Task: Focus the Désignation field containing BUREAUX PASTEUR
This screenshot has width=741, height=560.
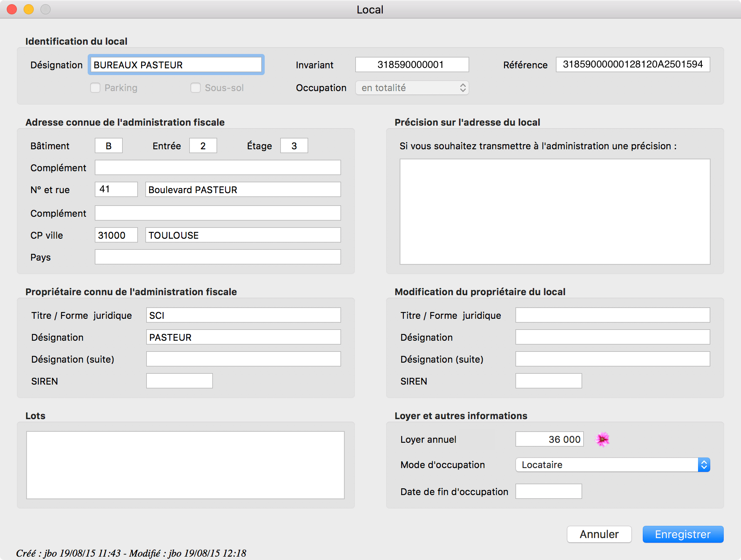Action: coord(176,65)
